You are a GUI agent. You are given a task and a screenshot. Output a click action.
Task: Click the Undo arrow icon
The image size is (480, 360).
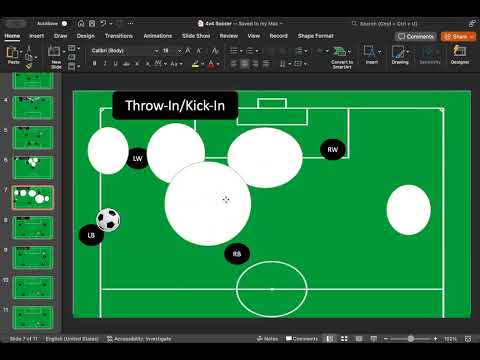103,23
